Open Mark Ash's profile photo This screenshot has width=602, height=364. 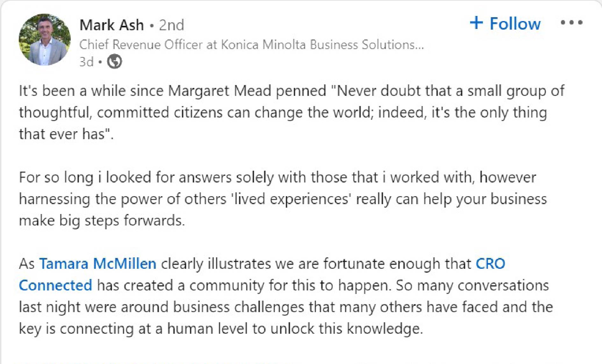[45, 39]
